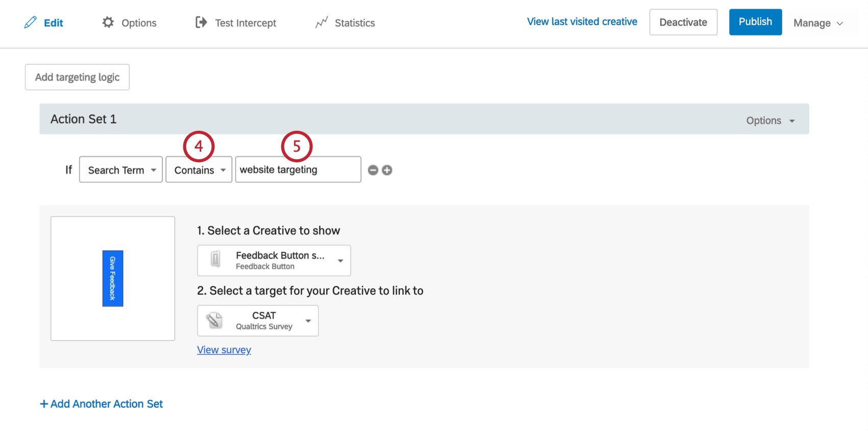Click Add Another Action Set
The height and width of the screenshot is (434, 868).
pyautogui.click(x=102, y=404)
